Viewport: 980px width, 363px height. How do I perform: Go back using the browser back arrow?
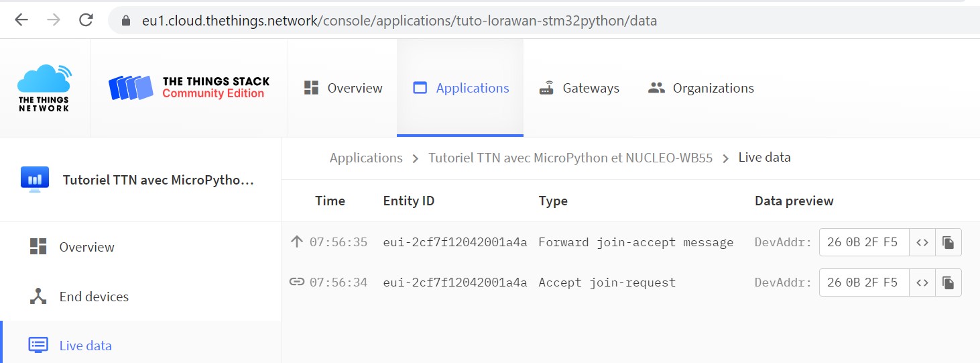tap(21, 20)
